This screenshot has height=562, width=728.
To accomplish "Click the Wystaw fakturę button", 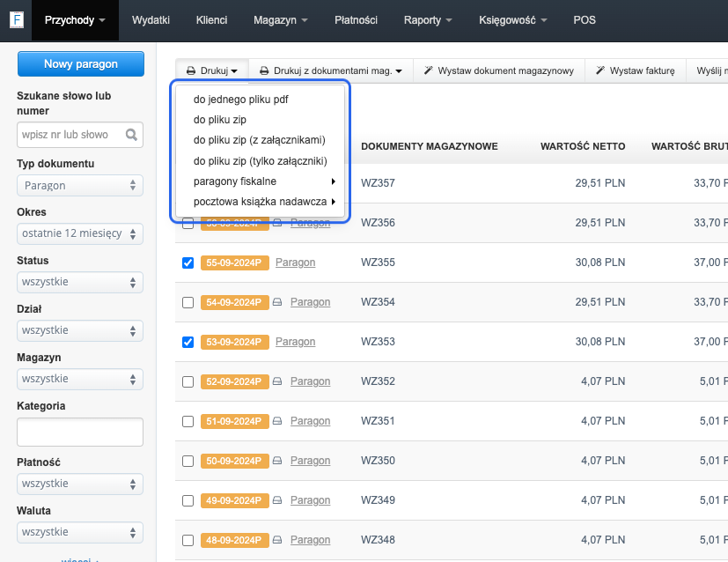I will 636,70.
